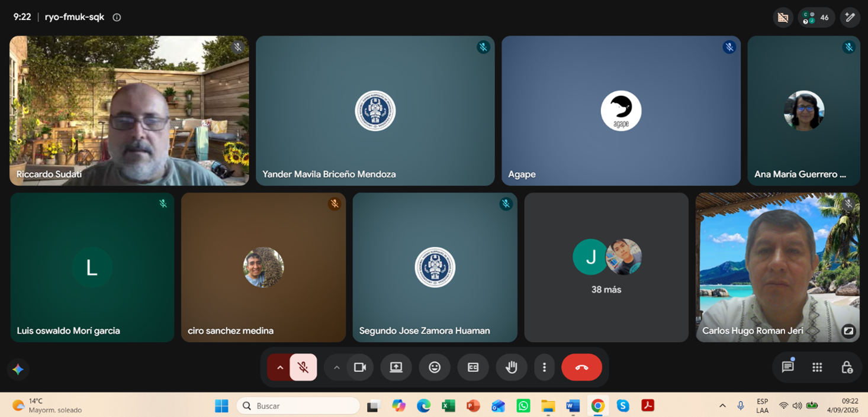Open the chat messages panel
Screen dimensions: 868x417
[787, 367]
